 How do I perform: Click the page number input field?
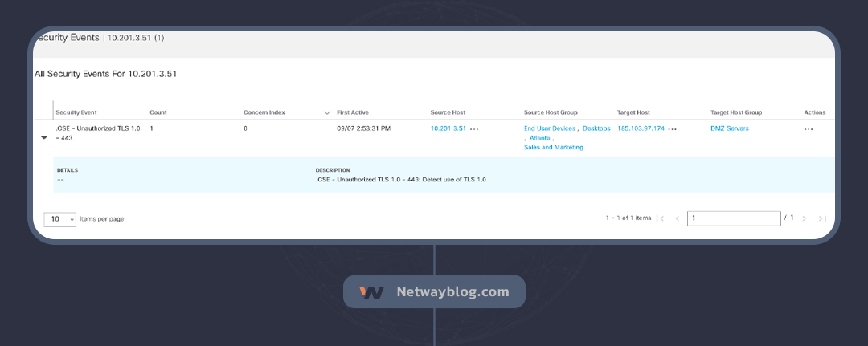pos(733,218)
